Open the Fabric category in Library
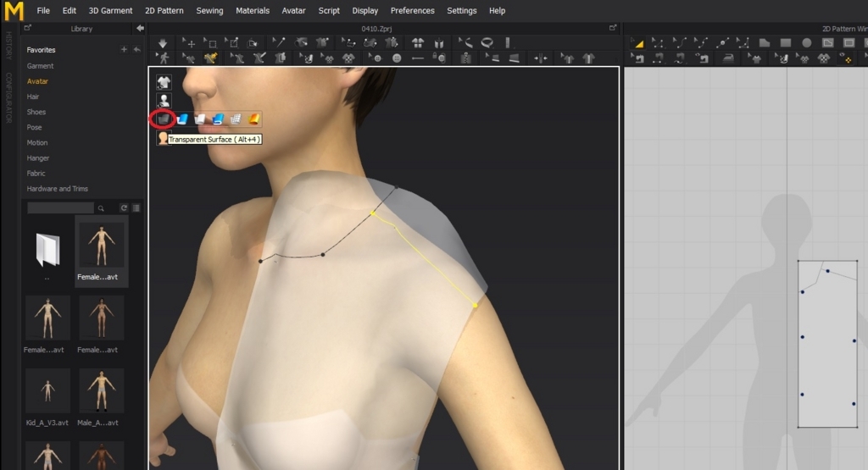Viewport: 868px width, 470px height. [x=36, y=173]
